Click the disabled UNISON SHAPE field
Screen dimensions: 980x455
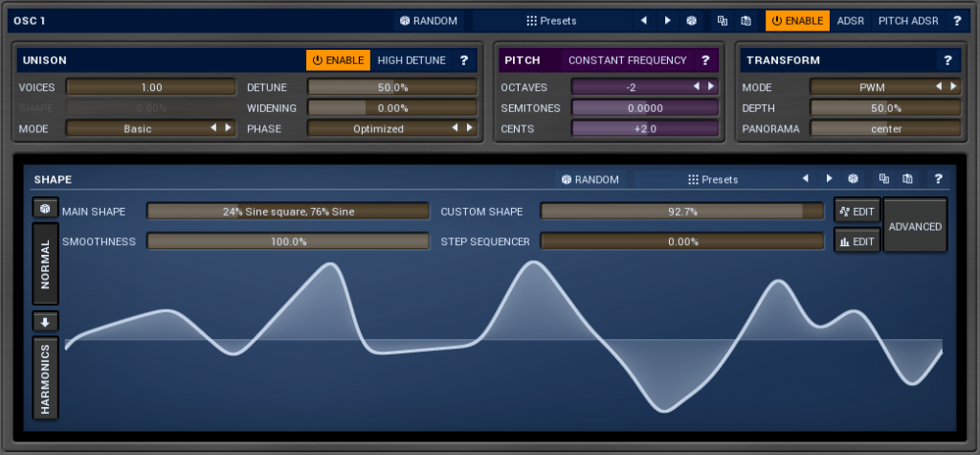coord(150,107)
